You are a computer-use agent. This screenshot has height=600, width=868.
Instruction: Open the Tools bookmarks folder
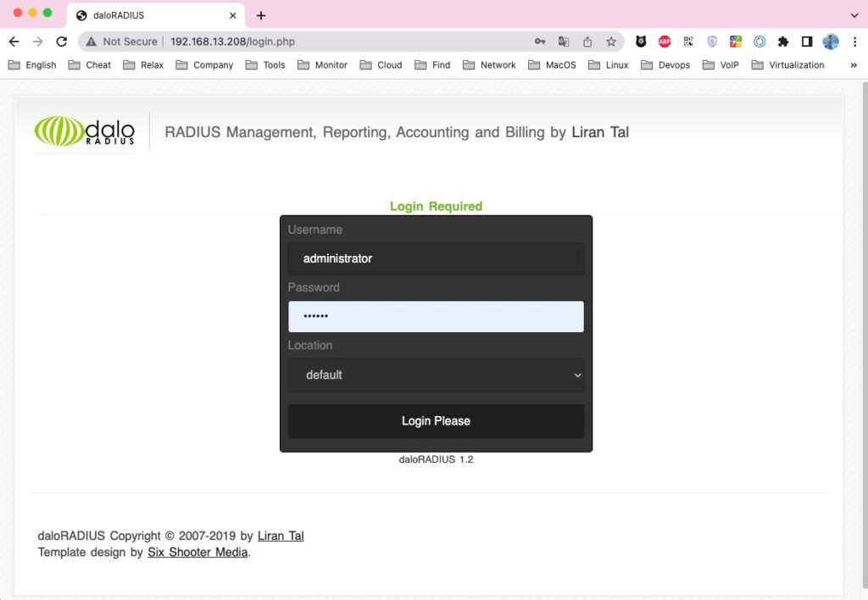click(265, 64)
